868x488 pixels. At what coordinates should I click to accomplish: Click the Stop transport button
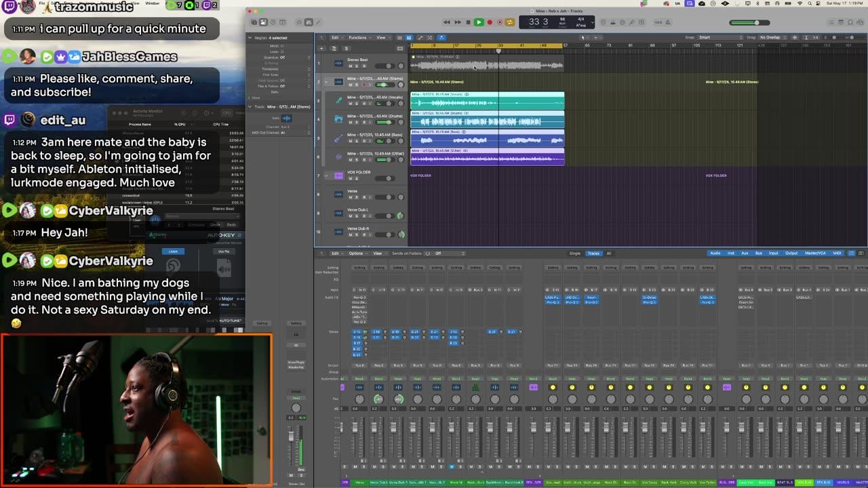[468, 22]
